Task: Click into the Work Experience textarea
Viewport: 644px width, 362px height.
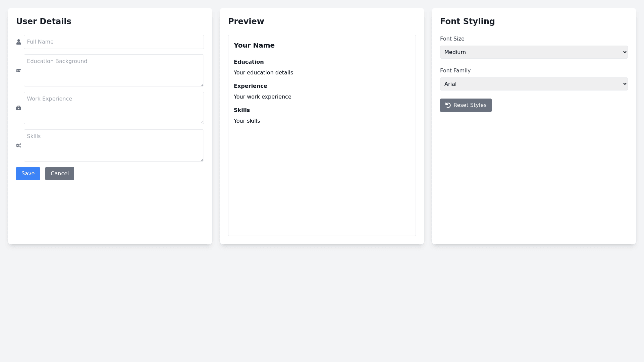Action: 114,108
